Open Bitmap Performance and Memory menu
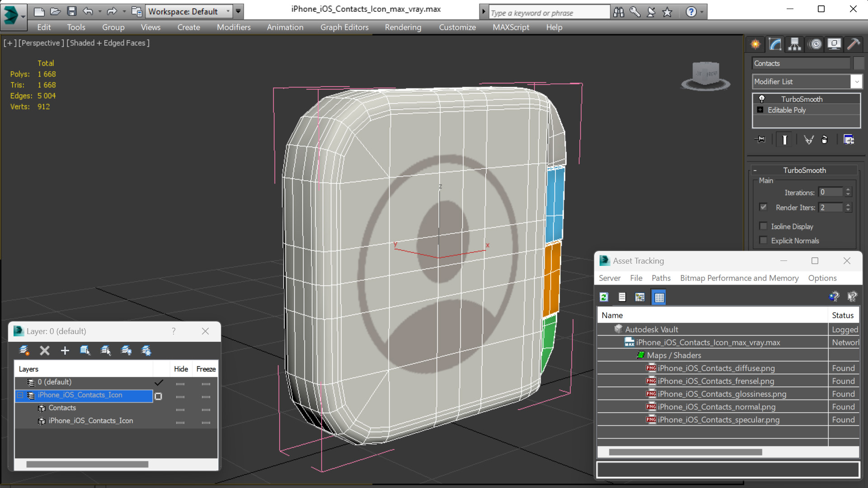The height and width of the screenshot is (488, 868). [739, 278]
